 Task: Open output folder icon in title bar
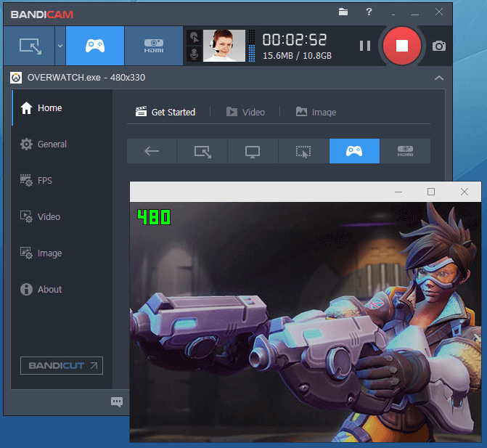pos(343,12)
